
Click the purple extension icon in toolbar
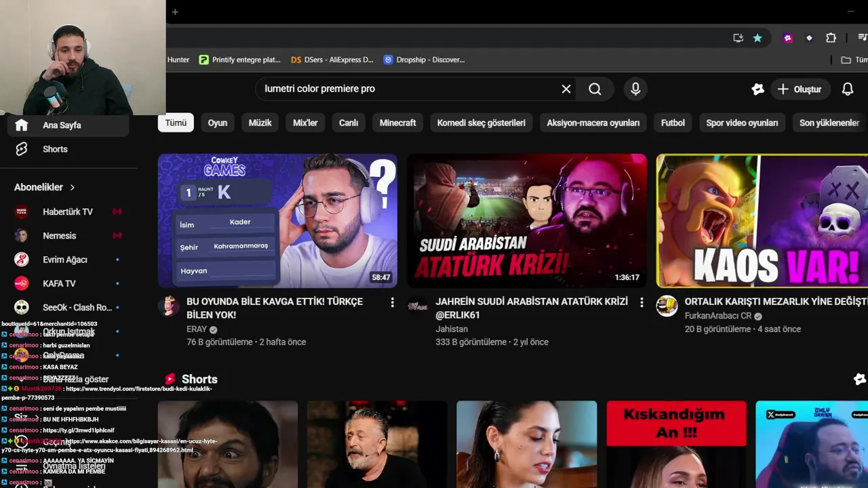[x=787, y=38]
